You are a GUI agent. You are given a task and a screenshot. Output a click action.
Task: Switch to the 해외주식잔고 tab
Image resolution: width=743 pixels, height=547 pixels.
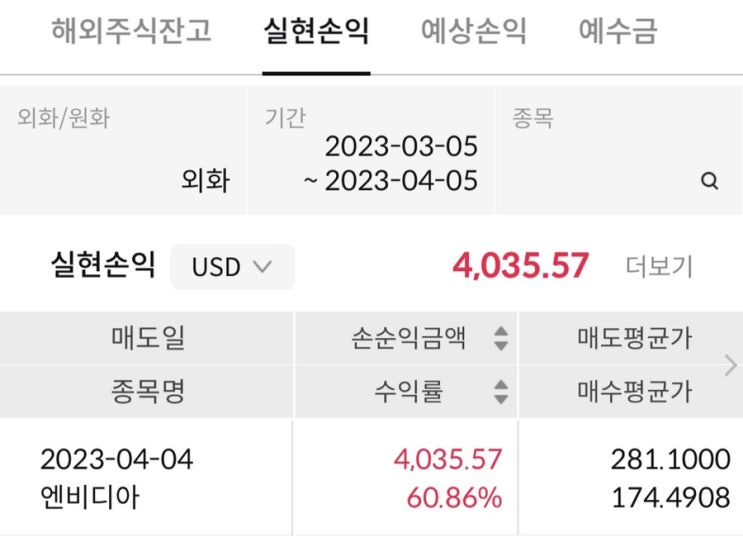[131, 31]
